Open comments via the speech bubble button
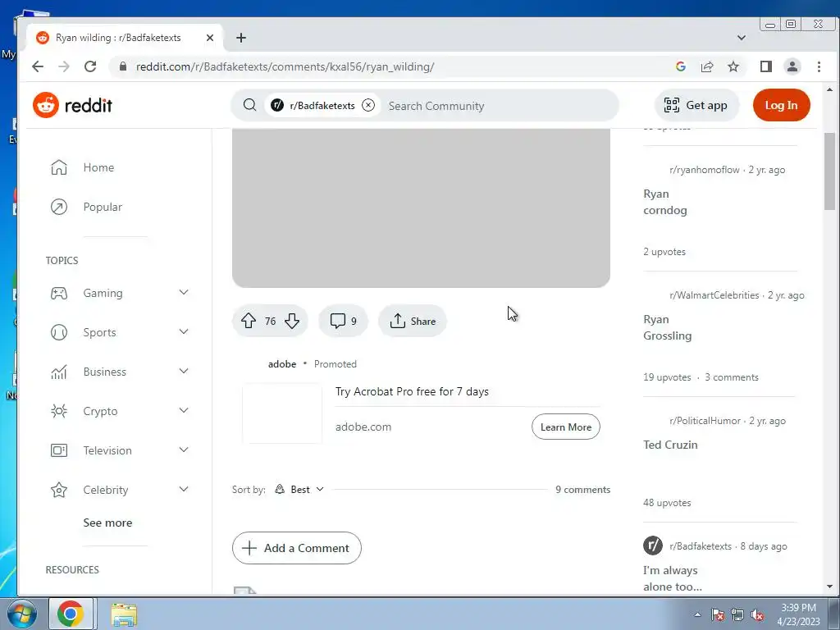This screenshot has height=630, width=840. (344, 321)
